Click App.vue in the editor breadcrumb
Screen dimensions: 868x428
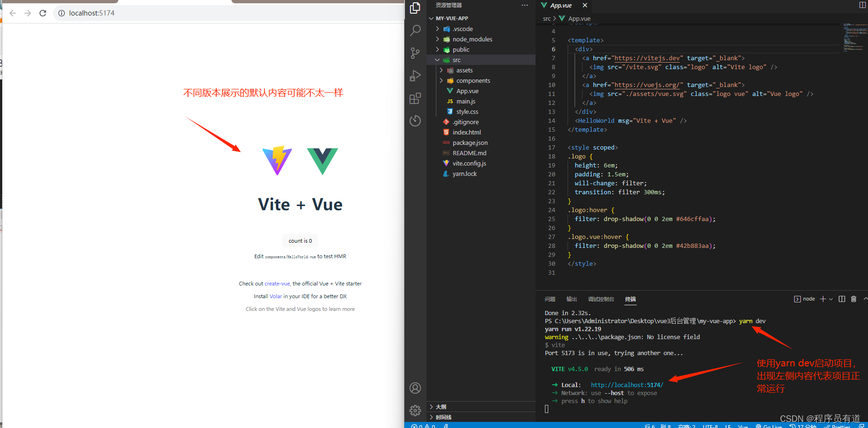point(579,19)
